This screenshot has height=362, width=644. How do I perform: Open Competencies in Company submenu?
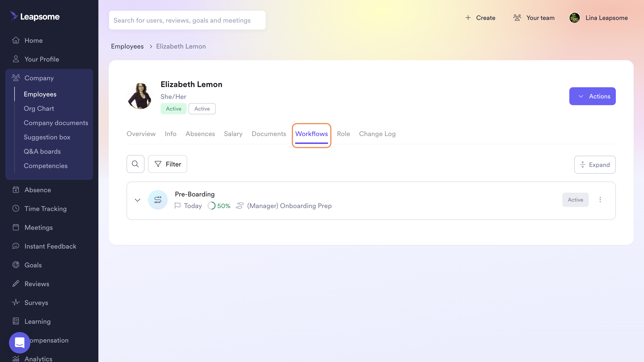pyautogui.click(x=45, y=166)
